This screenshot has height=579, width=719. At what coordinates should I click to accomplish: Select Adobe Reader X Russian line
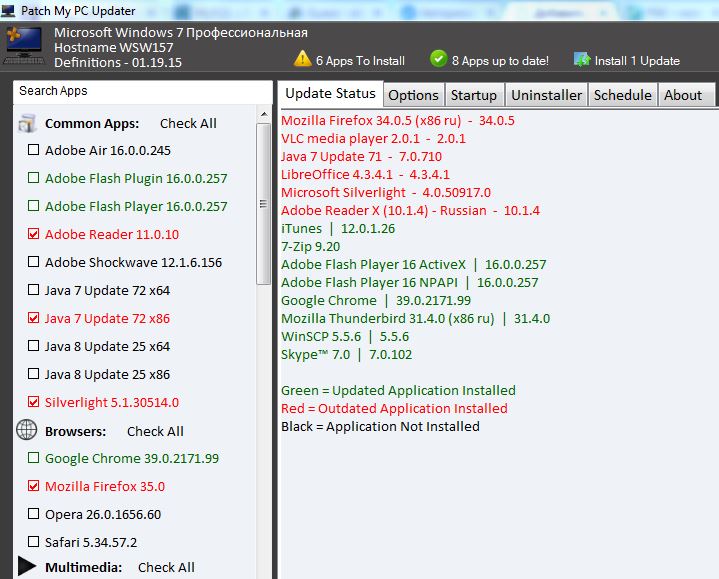click(410, 210)
